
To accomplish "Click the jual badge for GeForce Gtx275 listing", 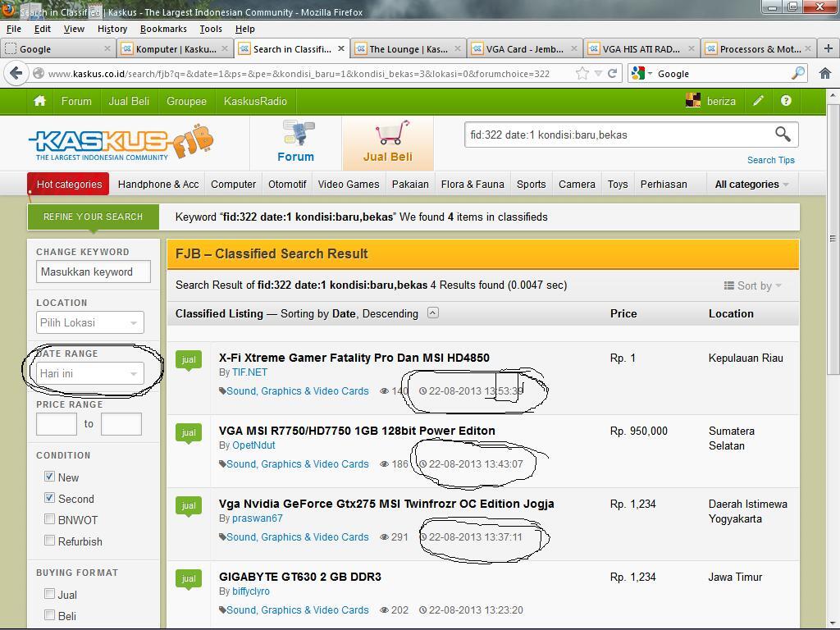I will click(x=189, y=506).
